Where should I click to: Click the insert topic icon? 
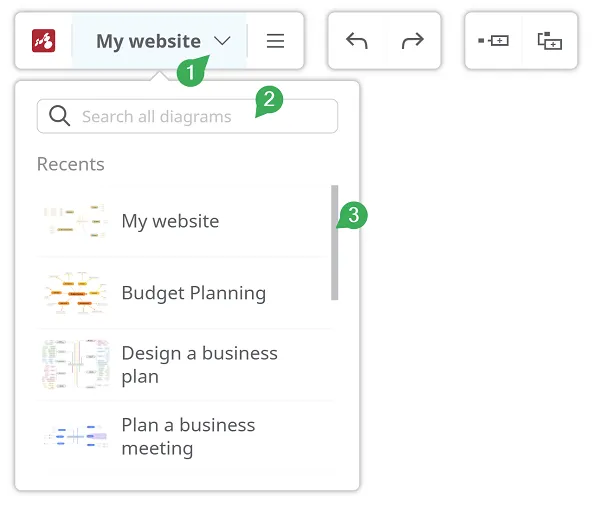coord(494,41)
